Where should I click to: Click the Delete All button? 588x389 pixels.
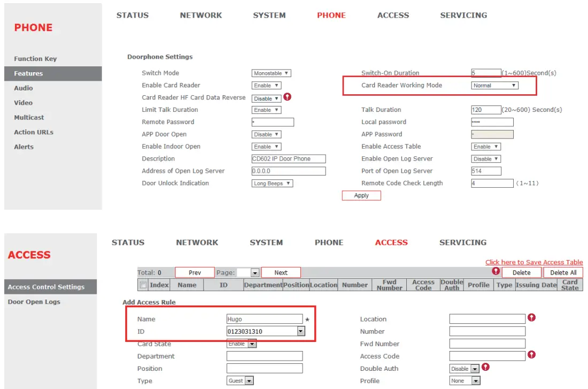tap(563, 272)
